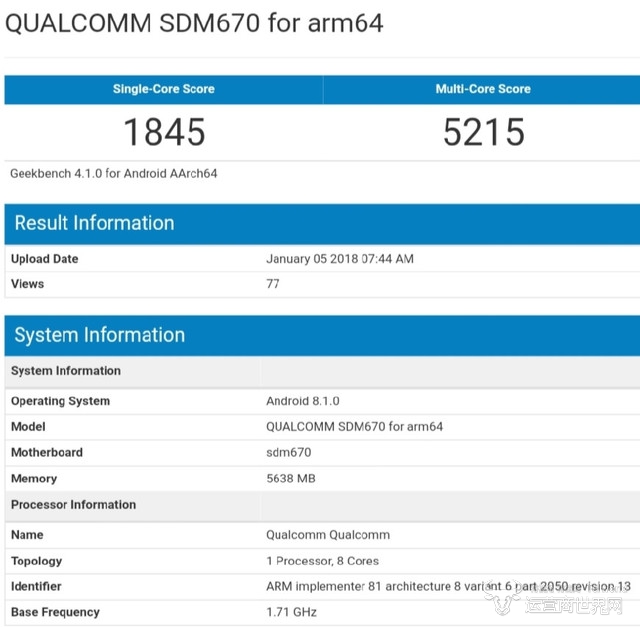Viewport: 640px width, 627px height.
Task: Click the upload date January 05 2018 value
Action: (x=340, y=259)
